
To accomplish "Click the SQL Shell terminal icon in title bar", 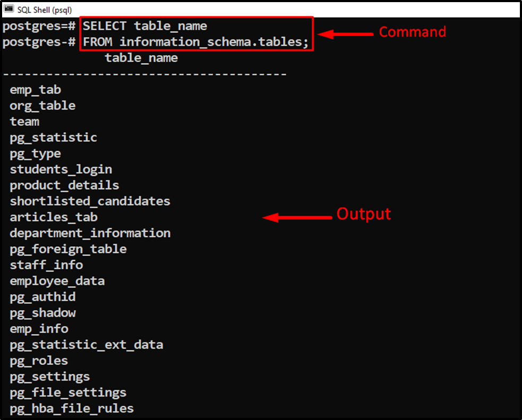I will coord(9,9).
